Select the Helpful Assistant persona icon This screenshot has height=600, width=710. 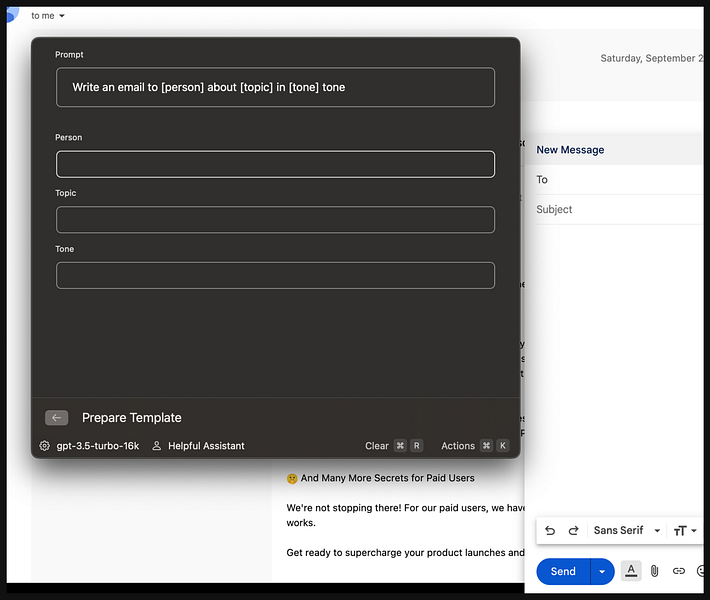pos(157,446)
